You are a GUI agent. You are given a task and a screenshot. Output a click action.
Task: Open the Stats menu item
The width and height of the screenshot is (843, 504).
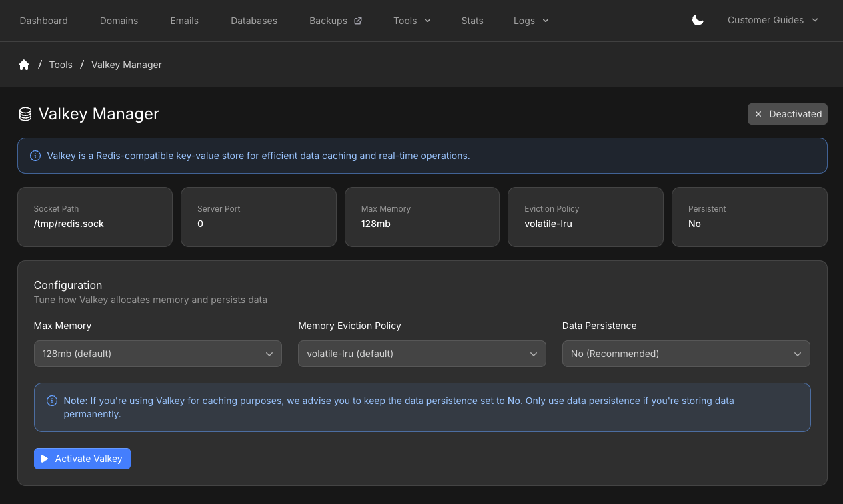coord(472,21)
